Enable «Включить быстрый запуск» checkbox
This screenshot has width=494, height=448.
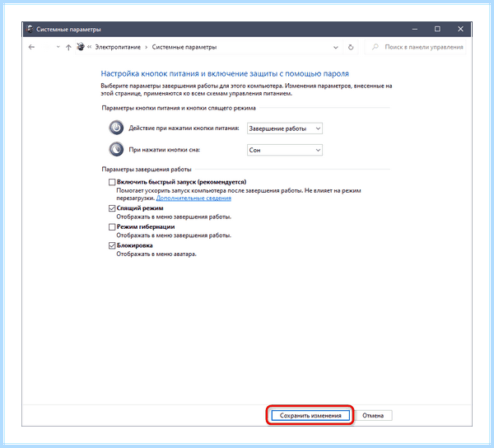[x=112, y=182]
